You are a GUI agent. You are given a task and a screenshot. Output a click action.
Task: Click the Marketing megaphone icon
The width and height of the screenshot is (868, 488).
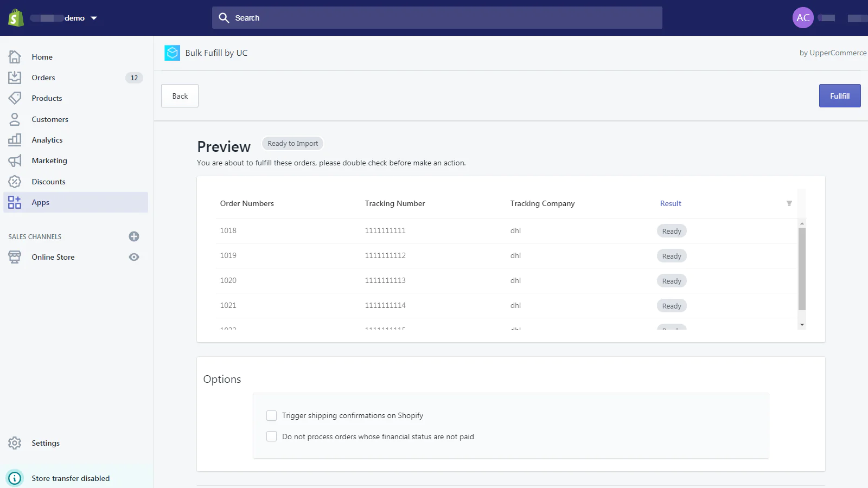pos(15,160)
